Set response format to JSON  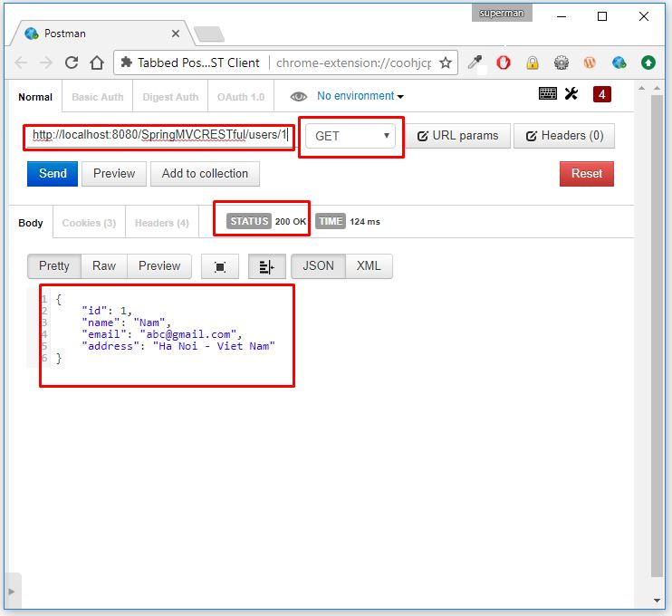(318, 266)
